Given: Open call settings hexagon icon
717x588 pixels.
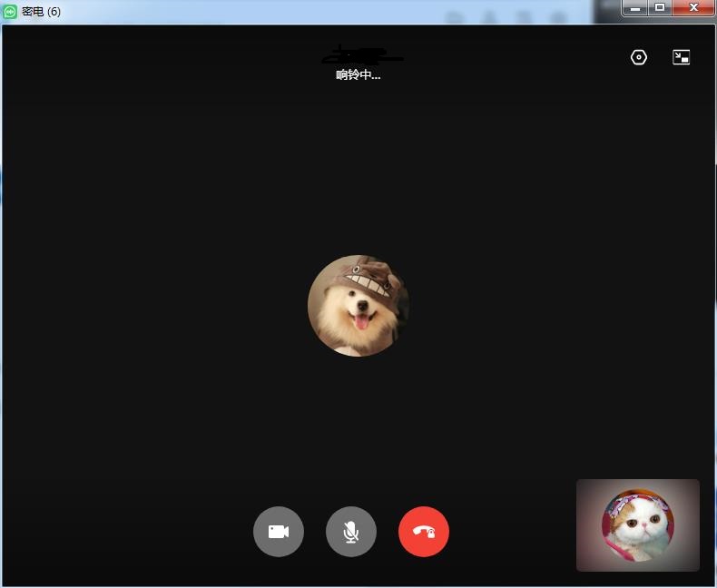Looking at the screenshot, I should 639,57.
